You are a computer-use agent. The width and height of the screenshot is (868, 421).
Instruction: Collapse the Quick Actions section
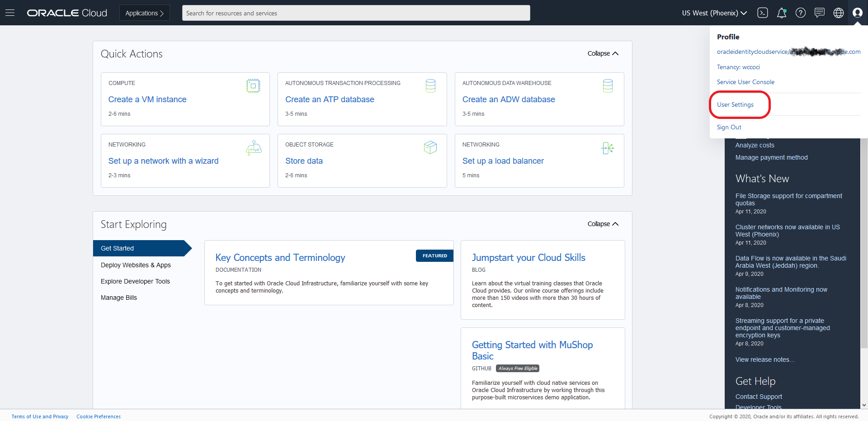603,53
